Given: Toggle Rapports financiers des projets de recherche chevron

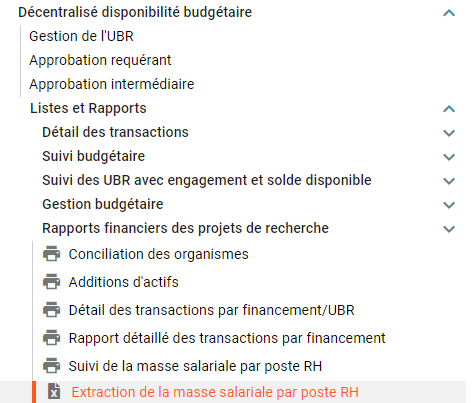Looking at the screenshot, I should pyautogui.click(x=449, y=229).
